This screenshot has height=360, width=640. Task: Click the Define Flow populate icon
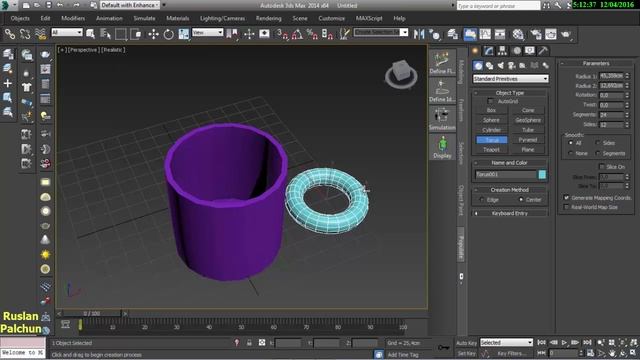[x=442, y=63]
